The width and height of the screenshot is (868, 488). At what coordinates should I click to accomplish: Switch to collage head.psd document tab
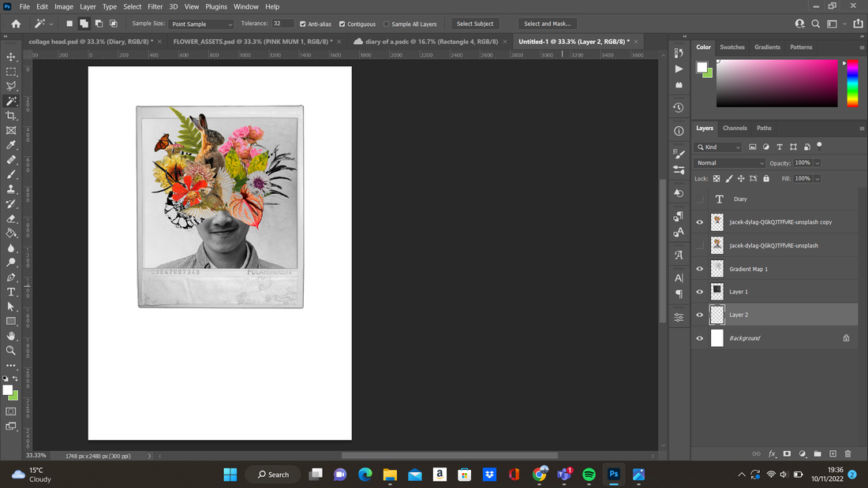pos(91,42)
